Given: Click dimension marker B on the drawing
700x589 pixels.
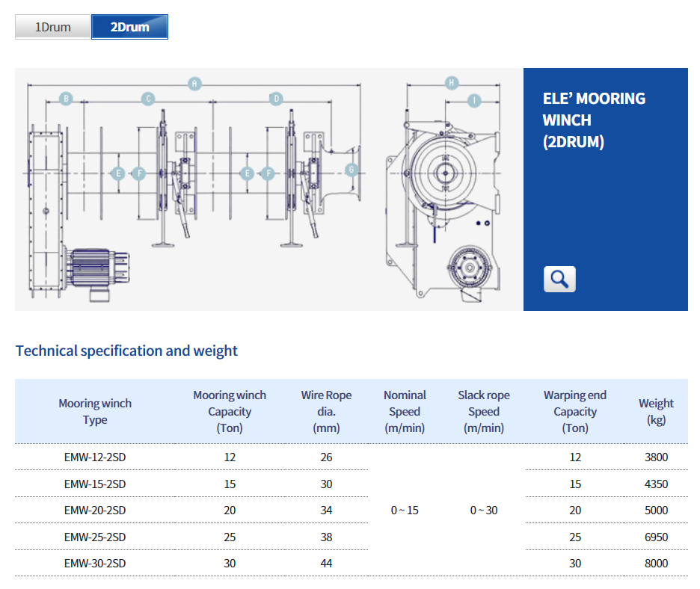Looking at the screenshot, I should pos(66,99).
